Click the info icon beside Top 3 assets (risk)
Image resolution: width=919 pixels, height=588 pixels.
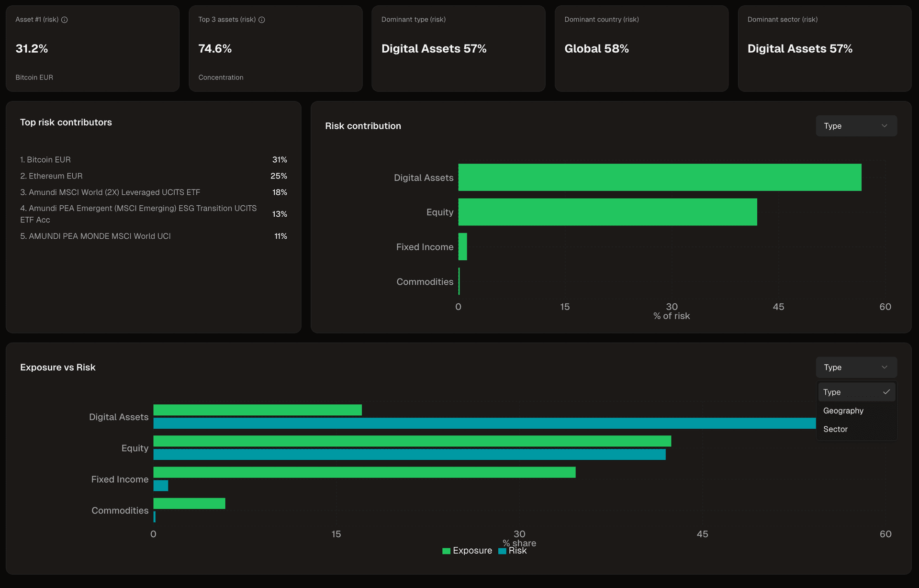click(x=261, y=20)
